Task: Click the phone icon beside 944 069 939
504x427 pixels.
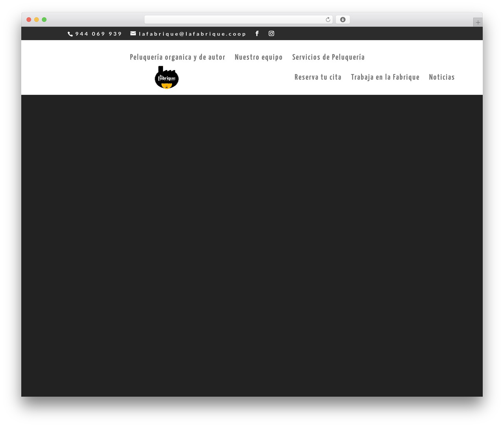Action: [x=70, y=34]
